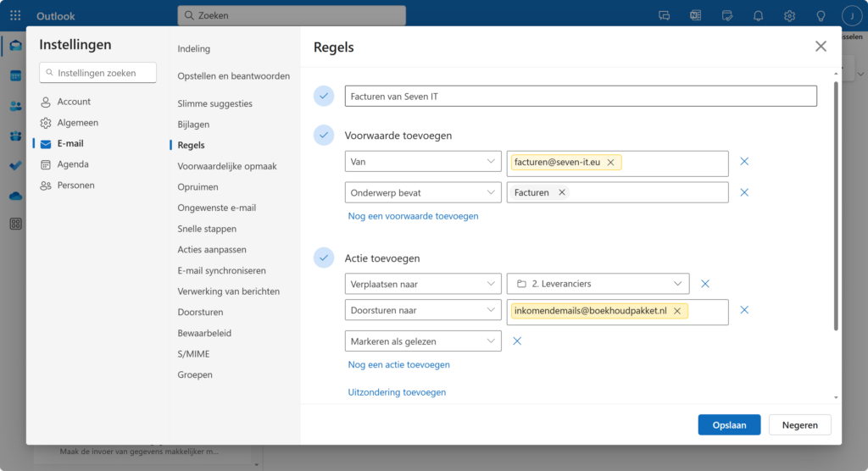Open the To Do checkmark icon
This screenshot has height=471, width=868.
tap(15, 165)
